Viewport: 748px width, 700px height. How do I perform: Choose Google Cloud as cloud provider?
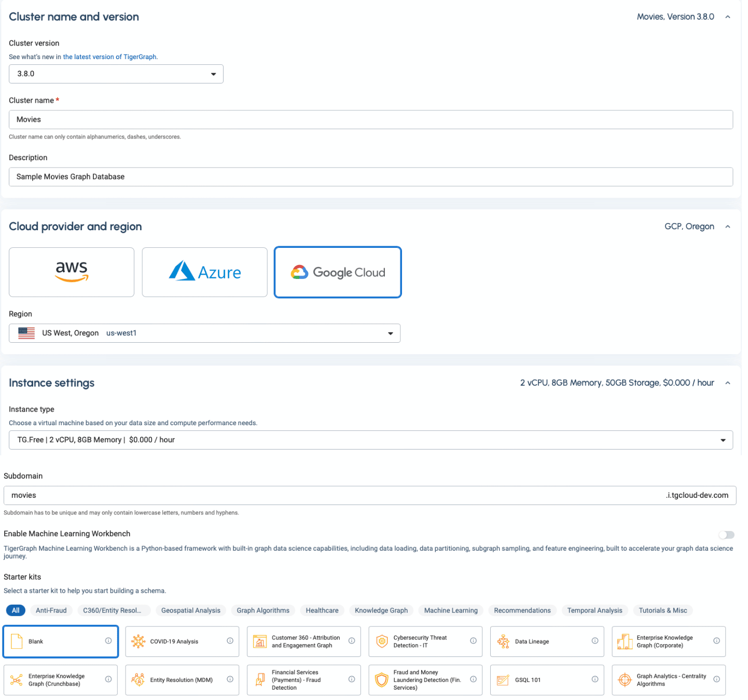tap(338, 272)
